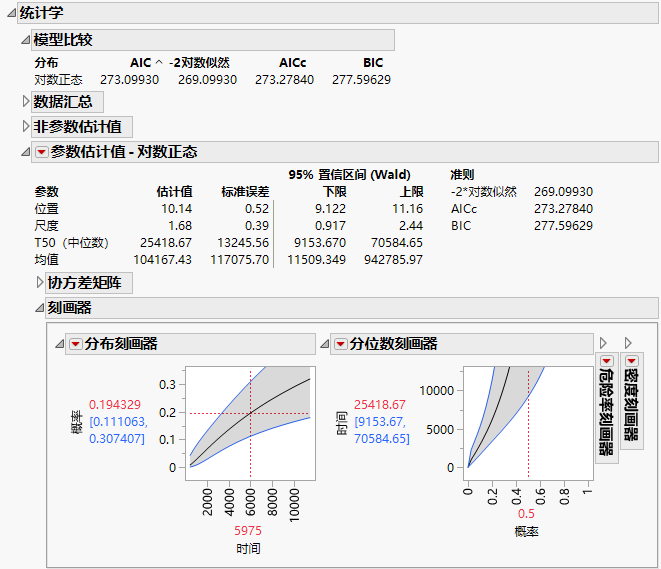The width and height of the screenshot is (661, 569).
Task: Click the 非参数估计值 header title
Action: point(78,126)
